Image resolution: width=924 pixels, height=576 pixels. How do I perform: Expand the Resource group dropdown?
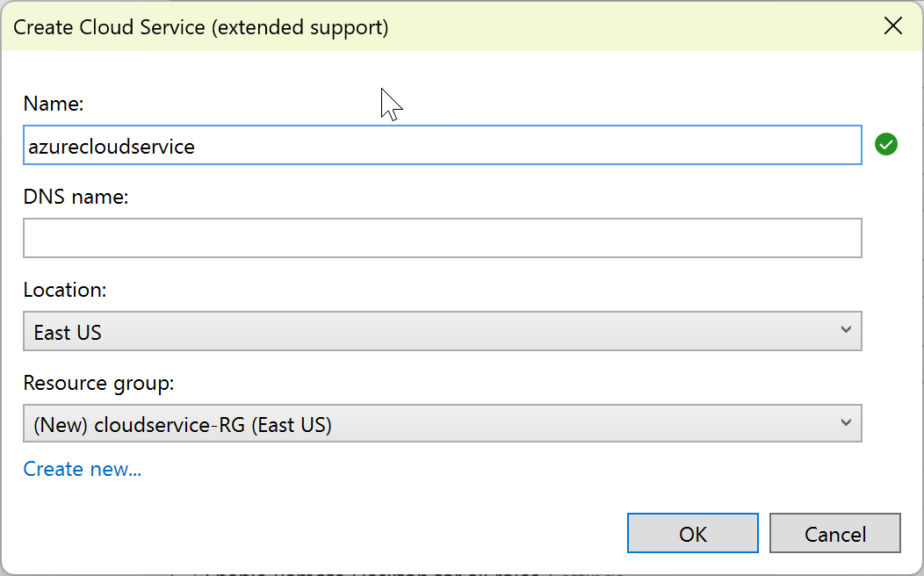click(x=442, y=423)
